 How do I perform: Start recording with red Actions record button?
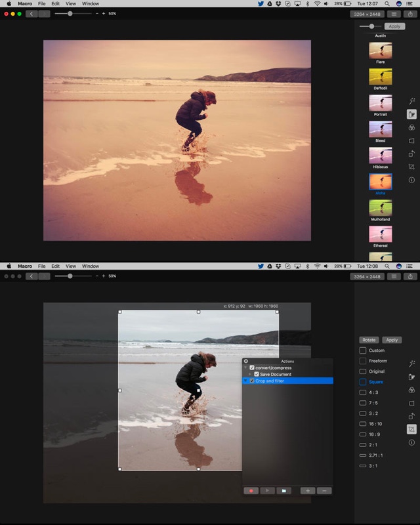(251, 491)
